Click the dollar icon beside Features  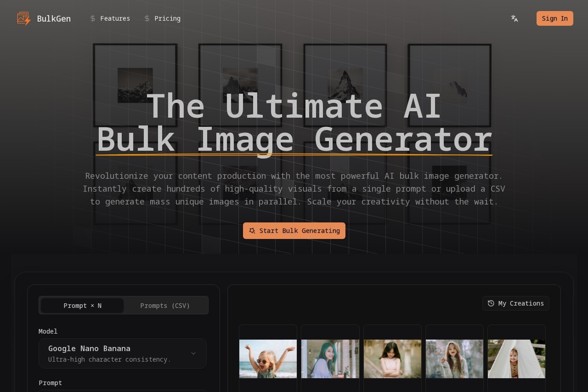click(93, 18)
